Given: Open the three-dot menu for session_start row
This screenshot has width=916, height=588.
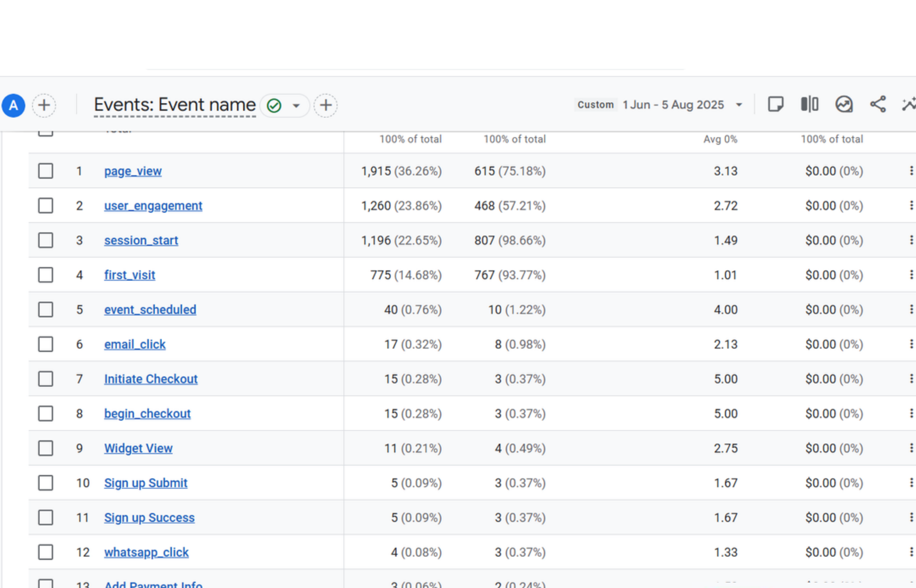Looking at the screenshot, I should point(911,240).
